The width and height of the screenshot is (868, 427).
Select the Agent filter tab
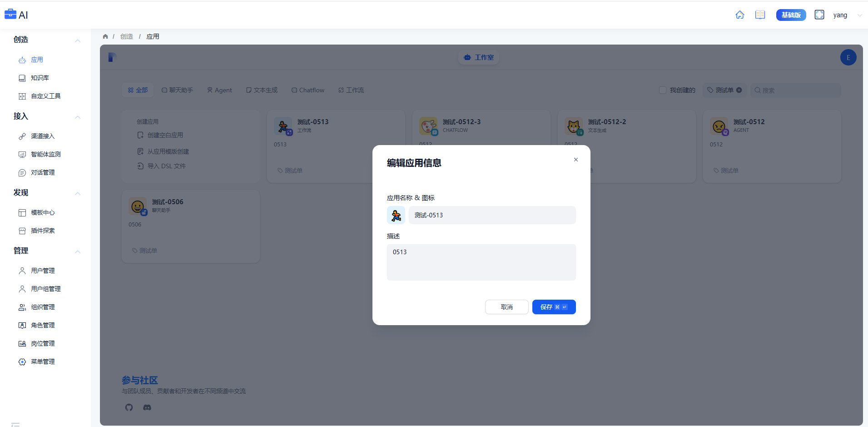click(x=219, y=90)
